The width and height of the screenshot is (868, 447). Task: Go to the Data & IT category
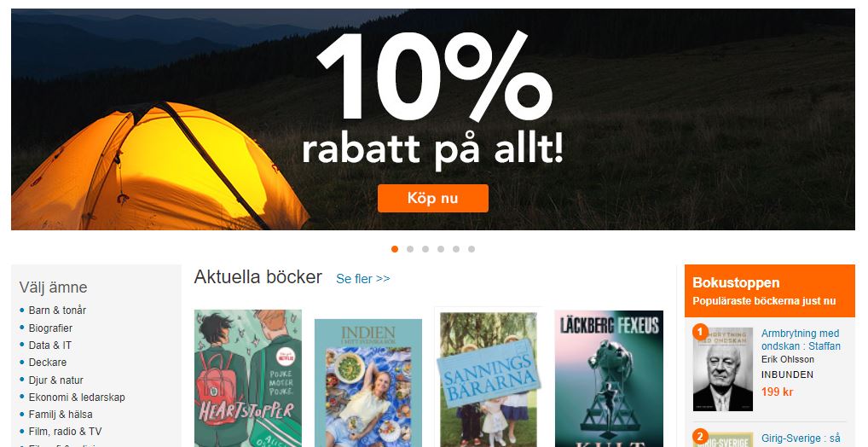(x=49, y=345)
